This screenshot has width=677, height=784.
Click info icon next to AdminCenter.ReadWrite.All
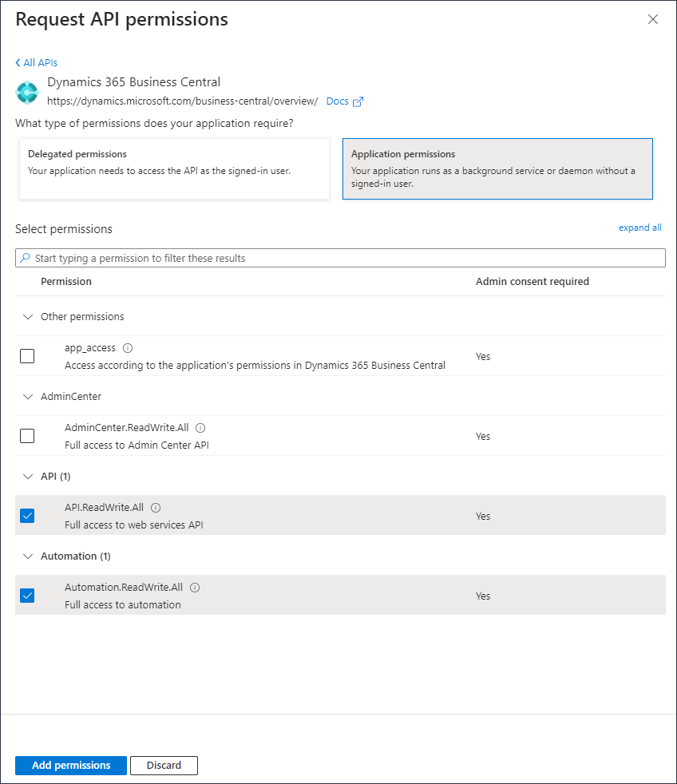(x=200, y=428)
